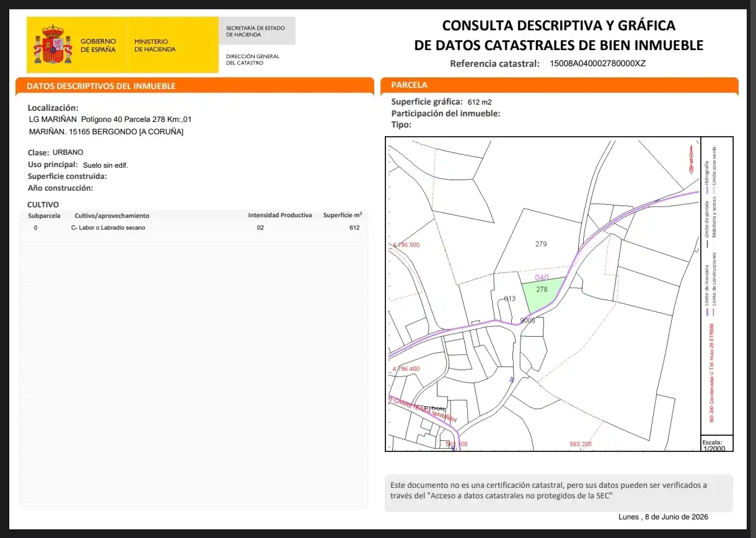Click the 'Cultivo/aprovechamiento' column header

coord(112,215)
